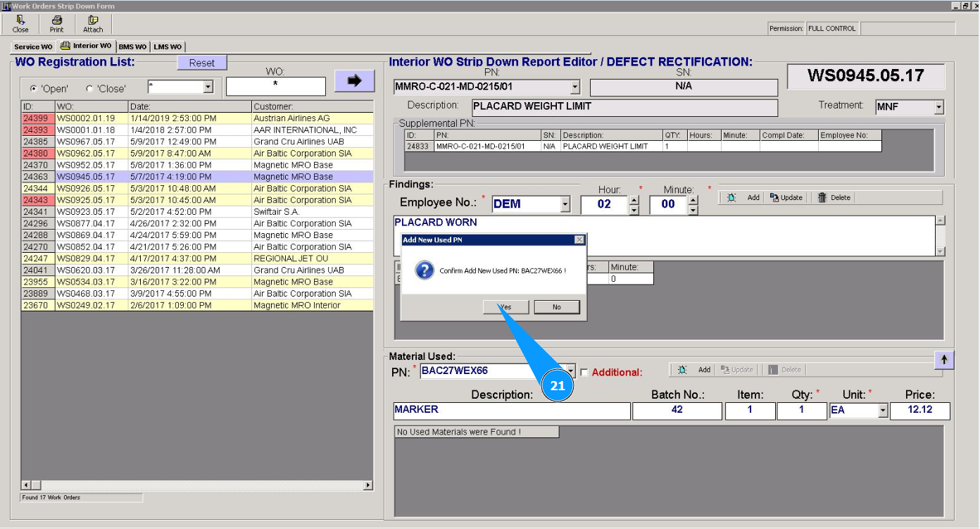Switch to the Service WO tab

click(33, 47)
